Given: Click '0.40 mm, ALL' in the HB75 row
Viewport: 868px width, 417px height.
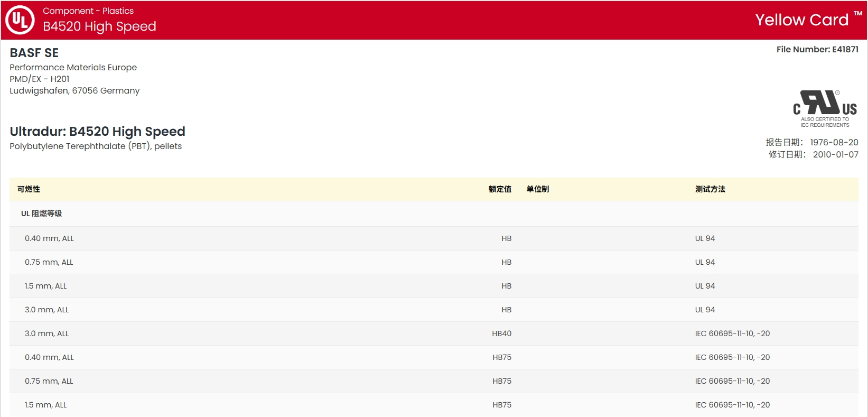Looking at the screenshot, I should click(x=49, y=357).
